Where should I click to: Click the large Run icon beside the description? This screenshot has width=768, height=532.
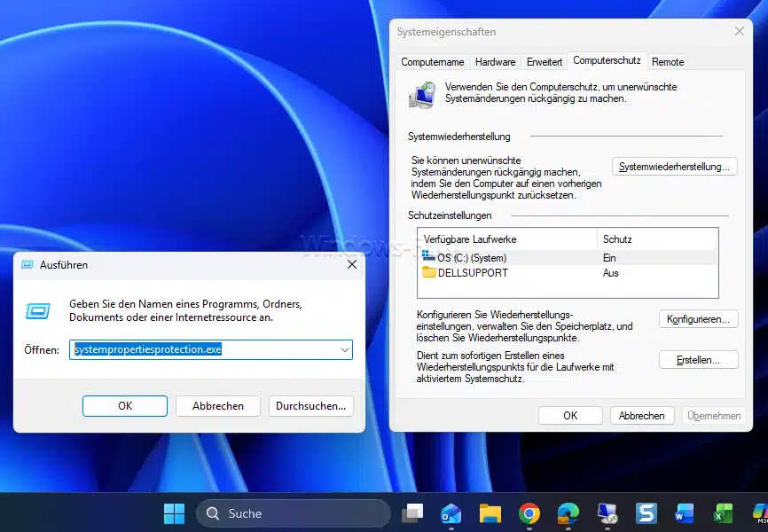click(38, 310)
